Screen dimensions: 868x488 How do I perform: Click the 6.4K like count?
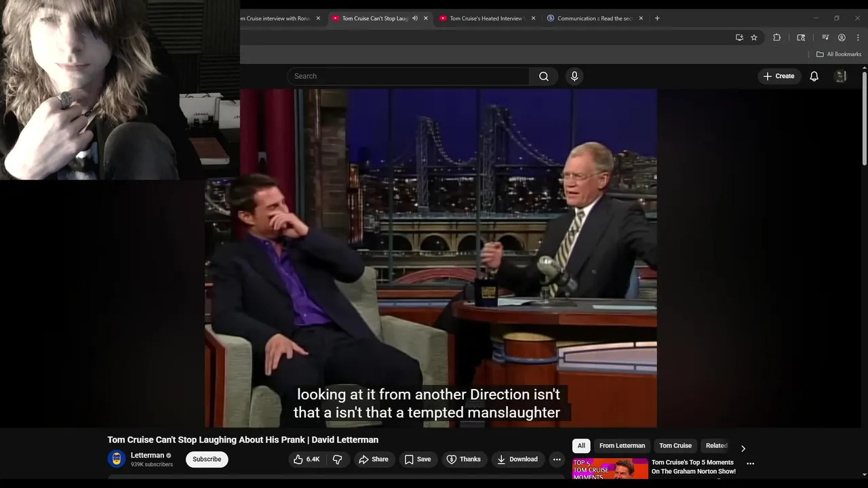tap(313, 460)
